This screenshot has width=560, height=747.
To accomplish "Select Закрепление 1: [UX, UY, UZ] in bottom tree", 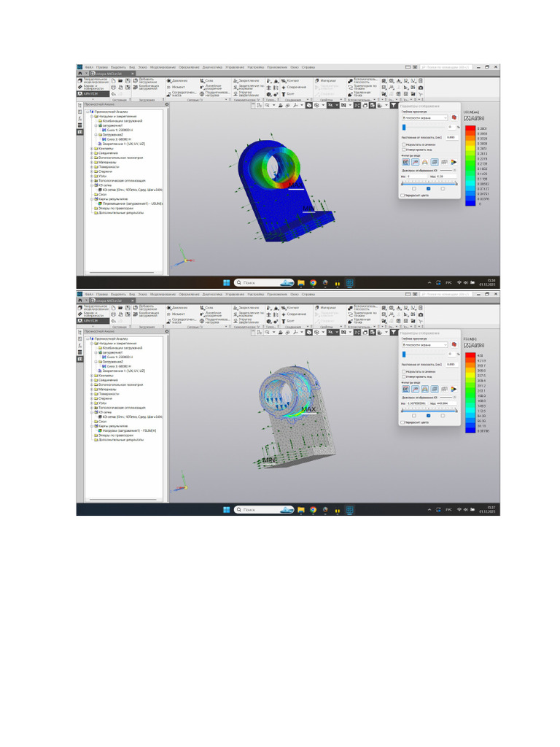I will point(122,371).
